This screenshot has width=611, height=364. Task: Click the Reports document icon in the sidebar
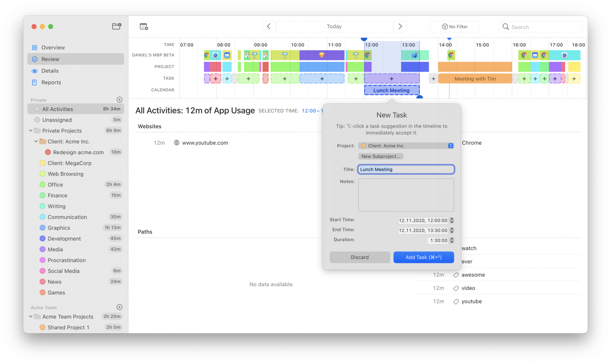coord(34,82)
